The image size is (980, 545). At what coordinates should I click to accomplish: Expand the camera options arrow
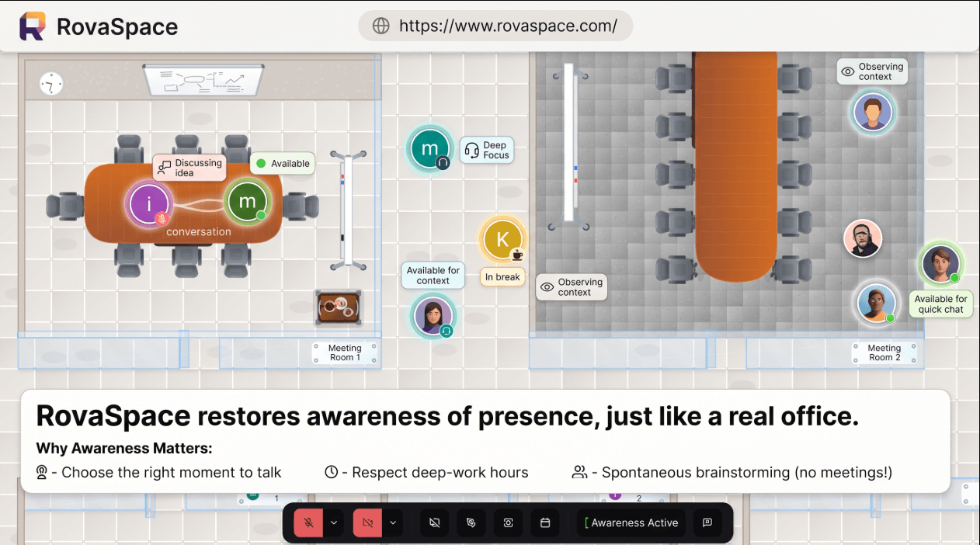(x=393, y=523)
